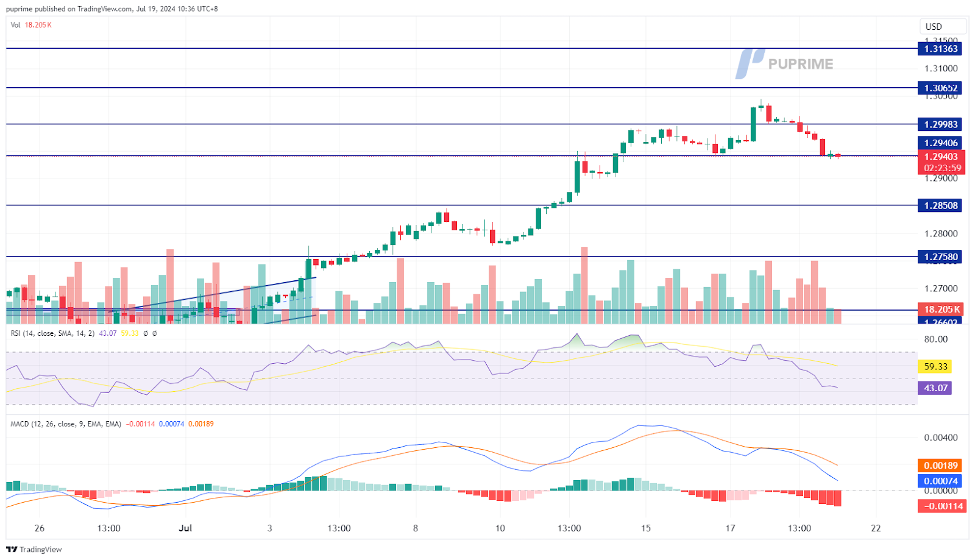This screenshot has height=560, width=975.
Task: Click the TradingView logo at bottom left
Action: 34,549
